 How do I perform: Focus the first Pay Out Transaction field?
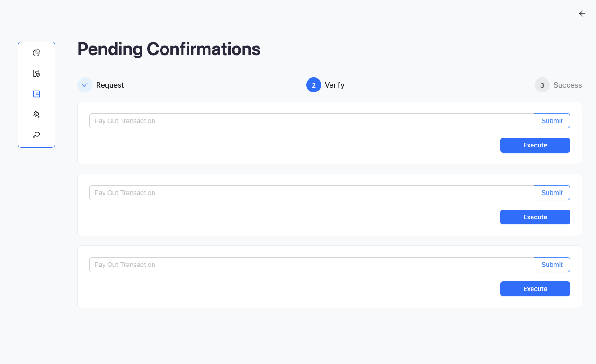point(311,121)
